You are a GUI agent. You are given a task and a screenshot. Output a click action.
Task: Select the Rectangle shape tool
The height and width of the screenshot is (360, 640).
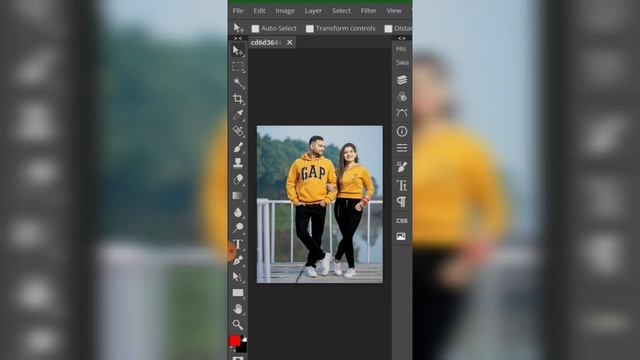(238, 293)
